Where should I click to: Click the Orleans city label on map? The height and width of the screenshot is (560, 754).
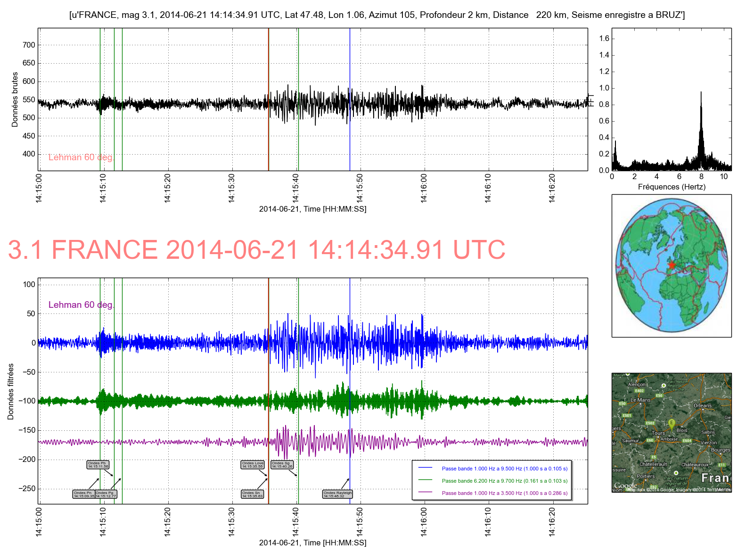point(703,405)
